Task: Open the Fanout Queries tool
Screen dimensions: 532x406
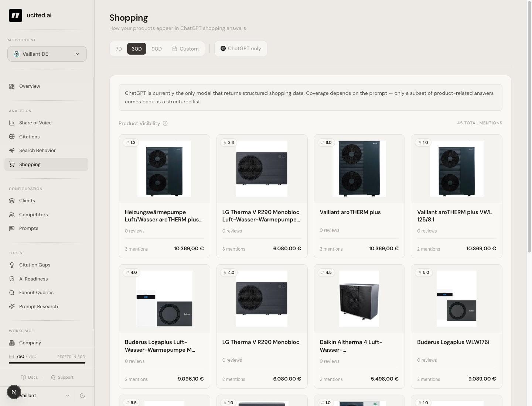Action: [x=47, y=293]
